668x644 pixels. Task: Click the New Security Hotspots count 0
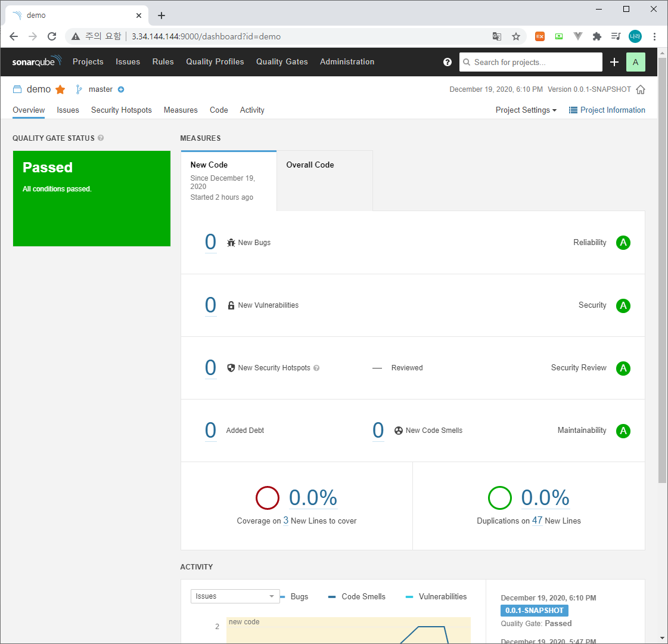pyautogui.click(x=210, y=368)
